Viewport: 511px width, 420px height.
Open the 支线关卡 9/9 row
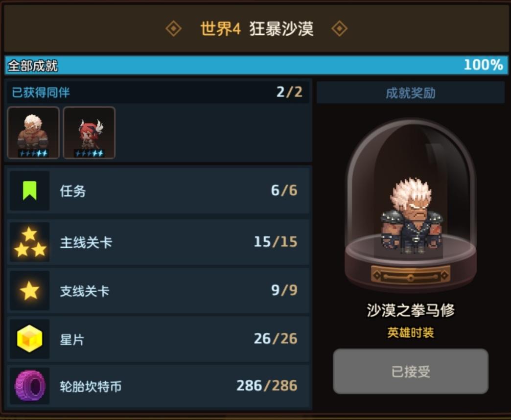pyautogui.click(x=159, y=290)
